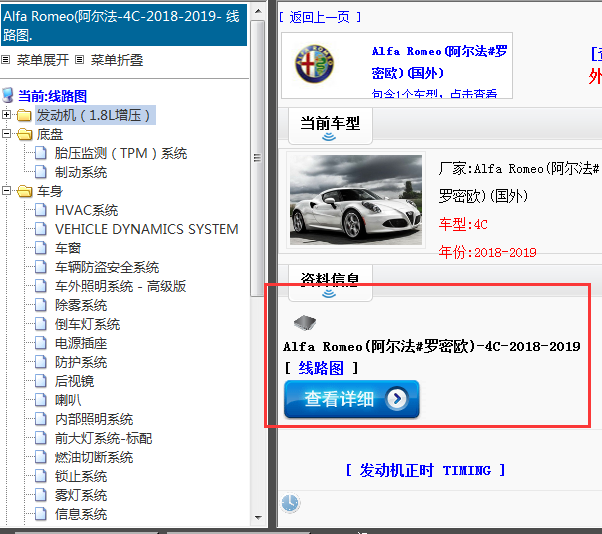Expand the 发动机（1.8L增压）tree node
Screen dimensions: 602x534
point(6,114)
